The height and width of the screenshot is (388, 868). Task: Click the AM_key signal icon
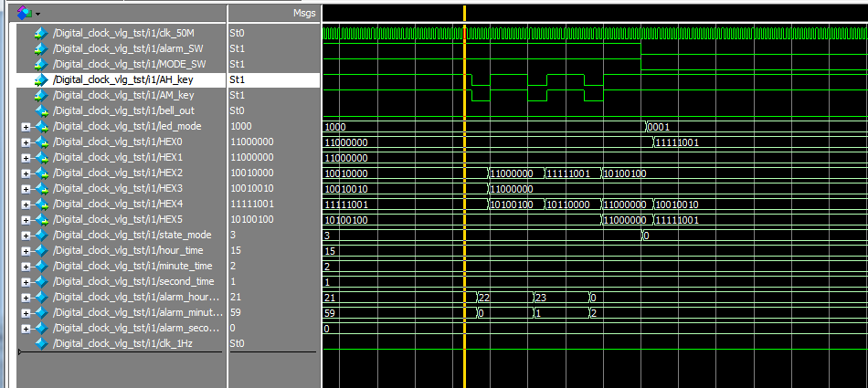[x=39, y=96]
